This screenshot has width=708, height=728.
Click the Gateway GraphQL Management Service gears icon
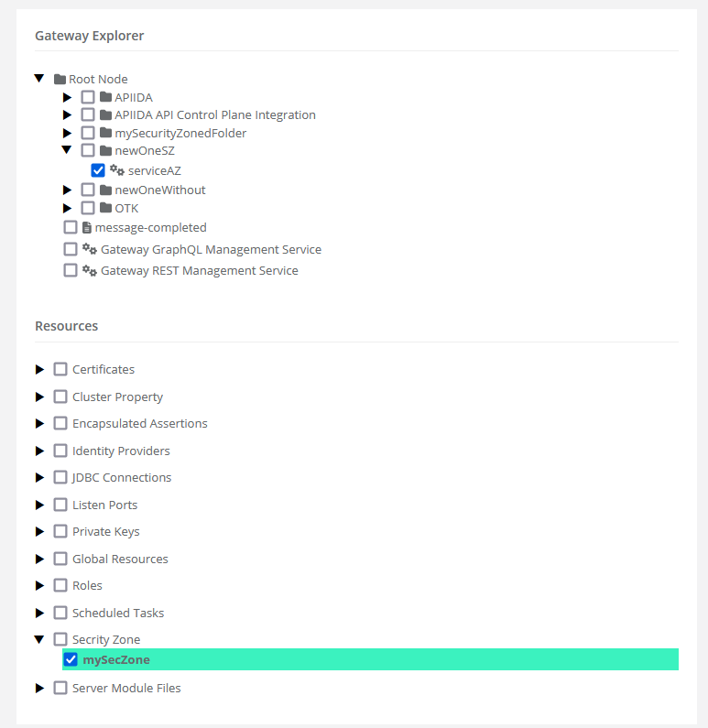click(x=90, y=249)
